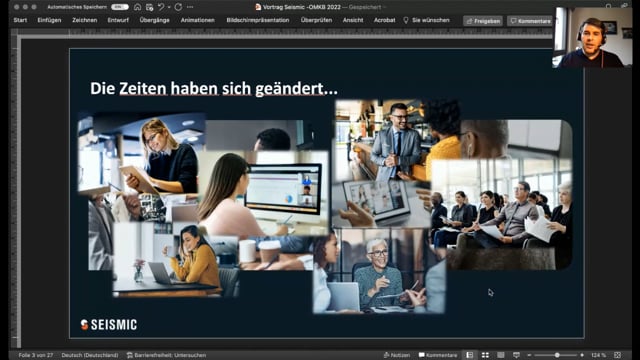
Task: Select the photo of woman with tablet
Action: coord(141,154)
